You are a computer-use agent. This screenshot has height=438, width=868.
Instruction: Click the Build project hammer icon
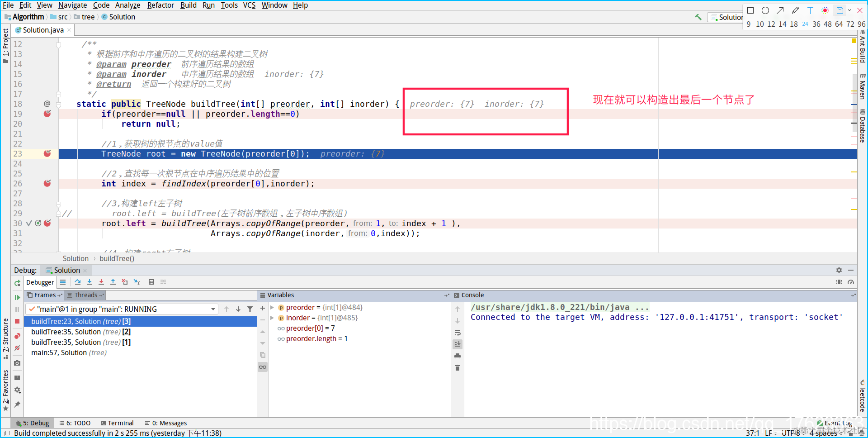[698, 17]
